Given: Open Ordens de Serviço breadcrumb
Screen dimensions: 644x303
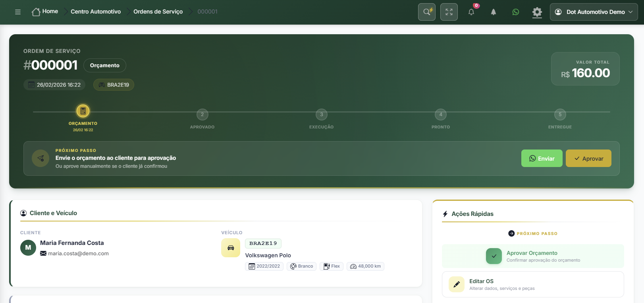Looking at the screenshot, I should pyautogui.click(x=158, y=12).
